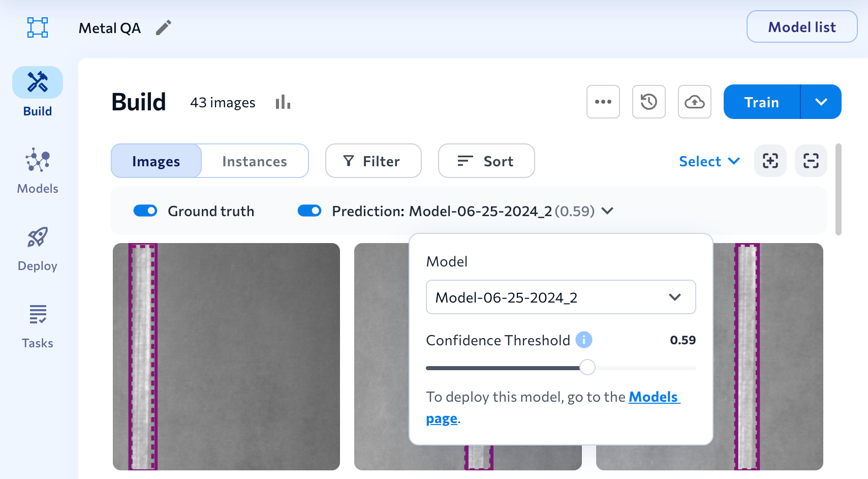Open the Build section in sidebar

tap(37, 92)
